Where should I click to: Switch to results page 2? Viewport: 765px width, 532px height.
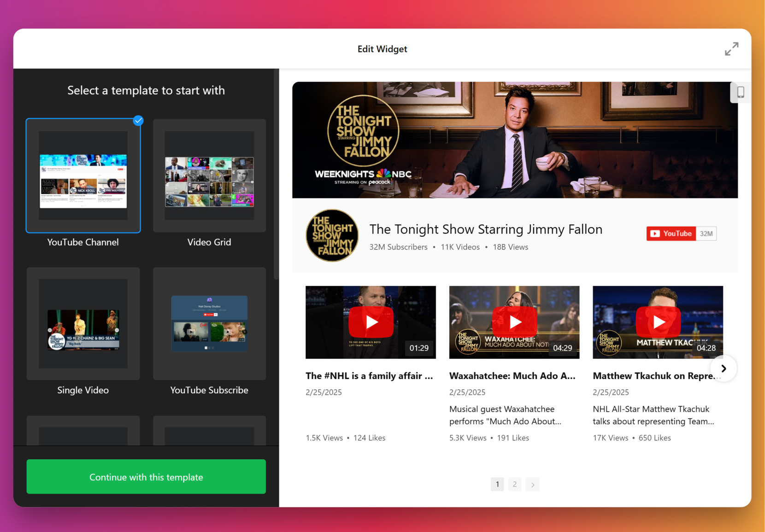[515, 484]
